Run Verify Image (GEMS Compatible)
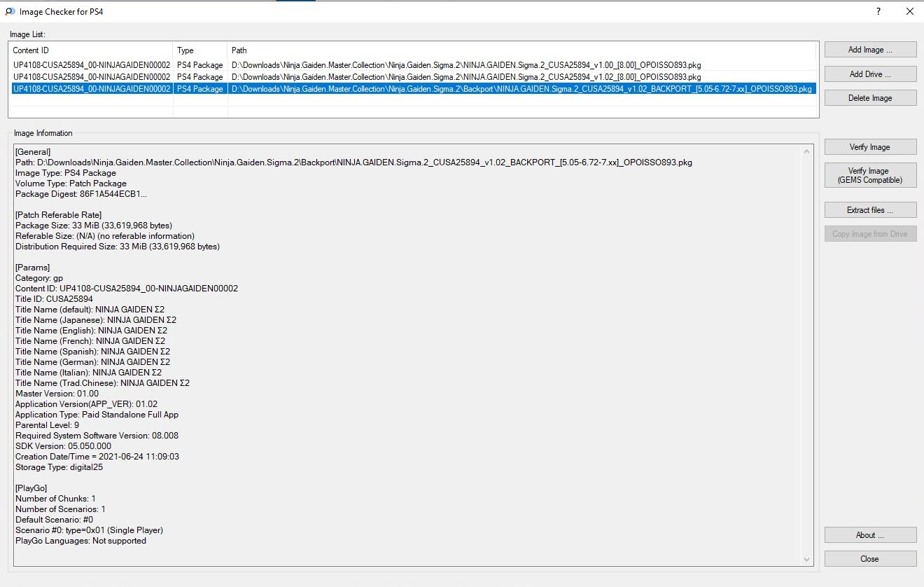 click(870, 175)
